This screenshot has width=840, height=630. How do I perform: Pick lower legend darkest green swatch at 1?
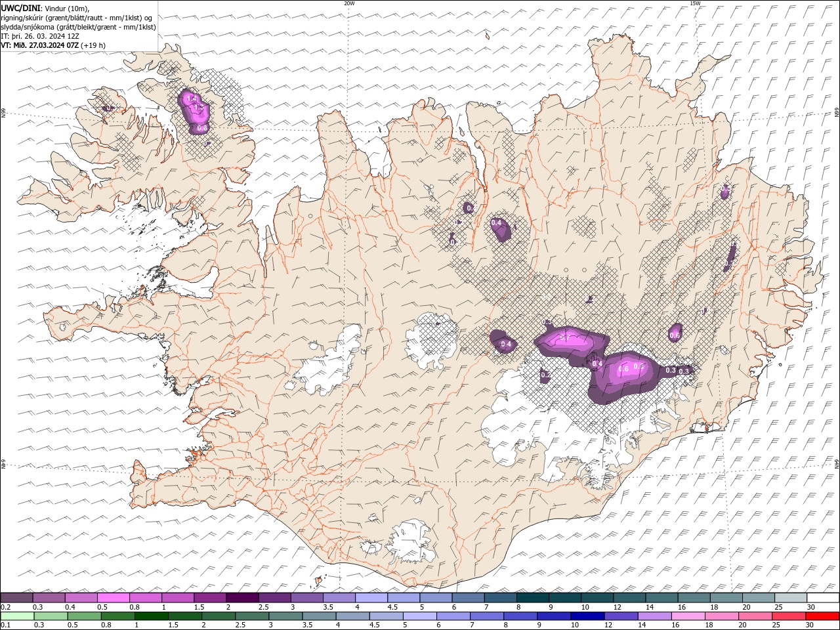151,616
